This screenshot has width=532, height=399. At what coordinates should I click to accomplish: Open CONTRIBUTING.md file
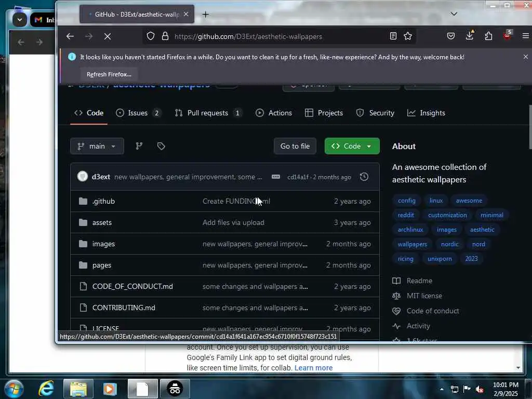tap(124, 308)
